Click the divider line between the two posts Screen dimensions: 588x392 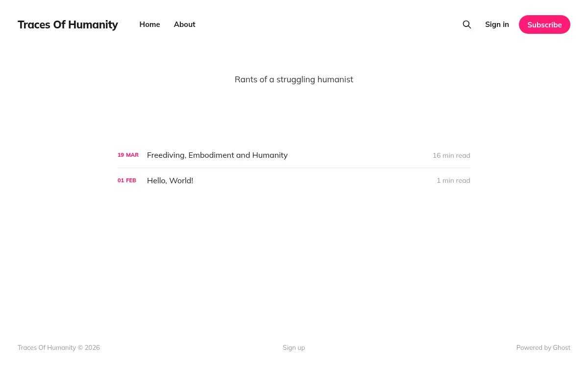point(294,168)
